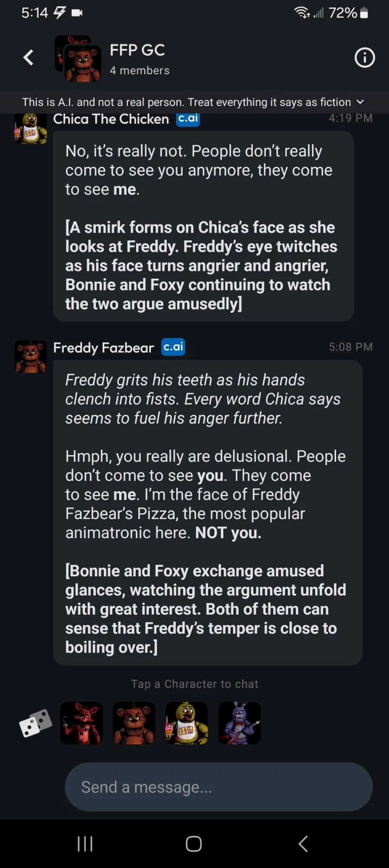Tap the back arrow in chat header
The width and height of the screenshot is (389, 868).
pos(28,57)
